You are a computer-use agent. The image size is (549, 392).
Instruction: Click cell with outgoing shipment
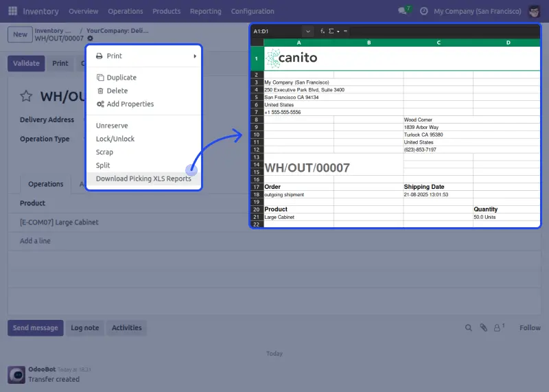pos(299,195)
